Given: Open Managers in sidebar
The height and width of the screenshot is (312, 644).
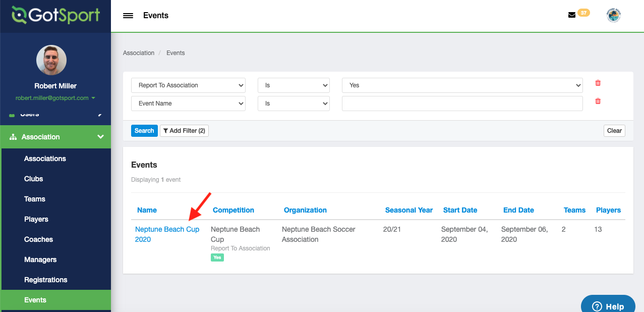Looking at the screenshot, I should 40,259.
